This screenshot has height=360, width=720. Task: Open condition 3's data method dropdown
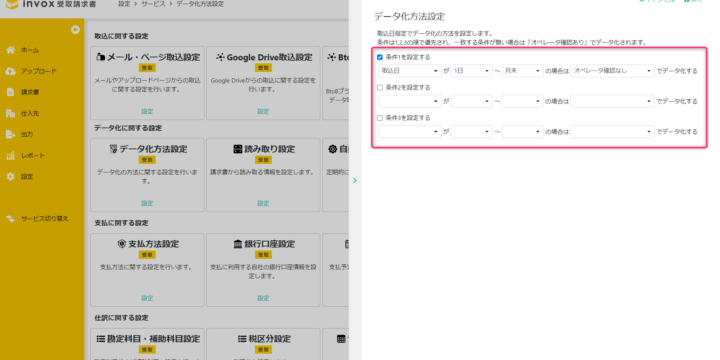613,132
